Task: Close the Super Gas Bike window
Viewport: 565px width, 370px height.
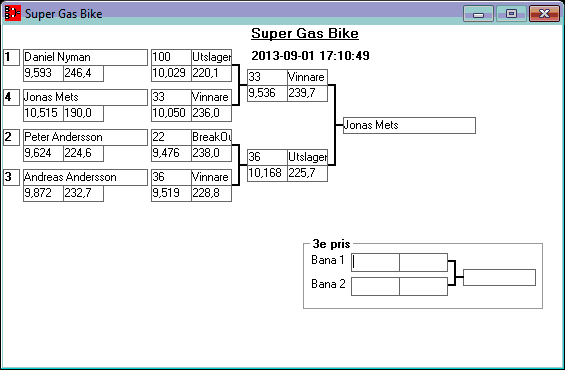Action: coord(544,14)
